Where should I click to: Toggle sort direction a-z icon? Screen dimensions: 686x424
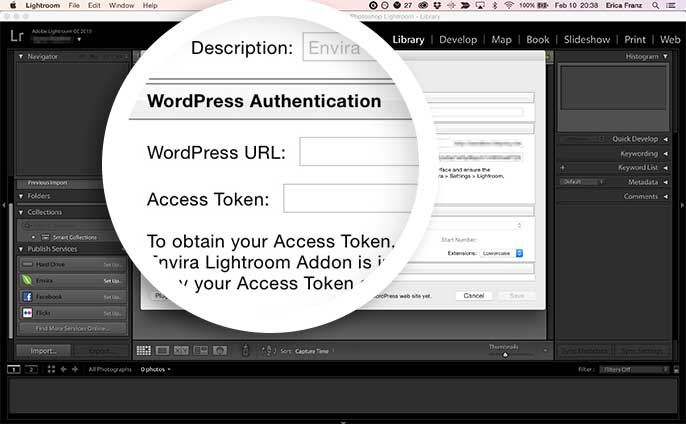(x=269, y=350)
